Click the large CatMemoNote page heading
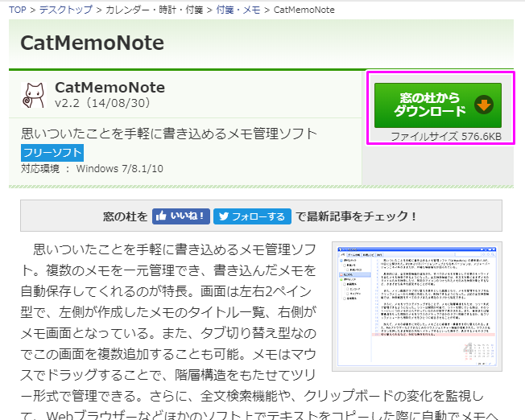525x420 pixels. click(92, 43)
